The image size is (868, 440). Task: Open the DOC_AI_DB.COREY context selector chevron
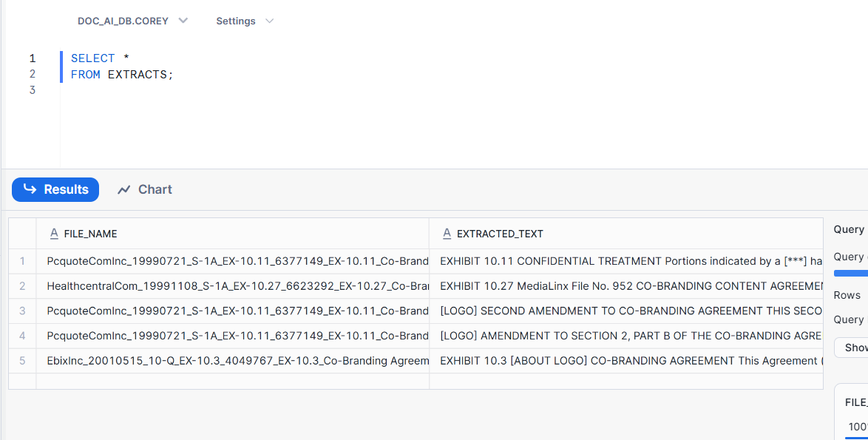tap(183, 21)
